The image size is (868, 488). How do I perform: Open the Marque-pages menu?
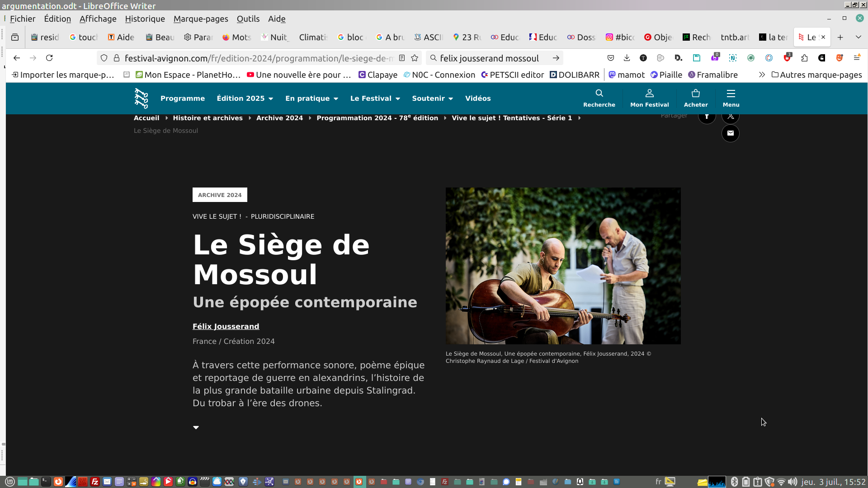coord(201,19)
